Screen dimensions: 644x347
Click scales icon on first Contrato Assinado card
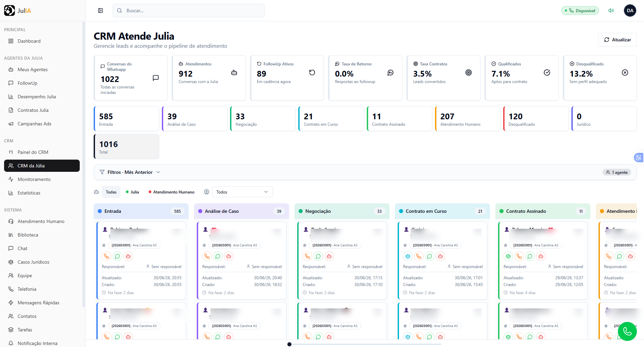click(x=508, y=256)
